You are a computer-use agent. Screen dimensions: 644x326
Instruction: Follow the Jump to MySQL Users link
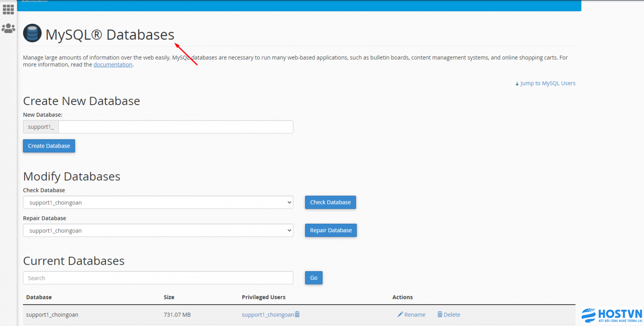click(548, 83)
